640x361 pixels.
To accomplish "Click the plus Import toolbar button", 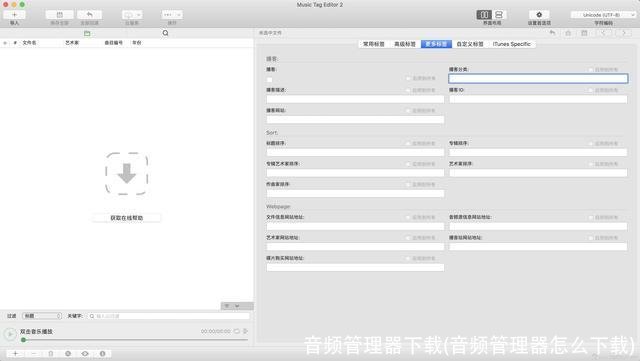I will [14, 15].
